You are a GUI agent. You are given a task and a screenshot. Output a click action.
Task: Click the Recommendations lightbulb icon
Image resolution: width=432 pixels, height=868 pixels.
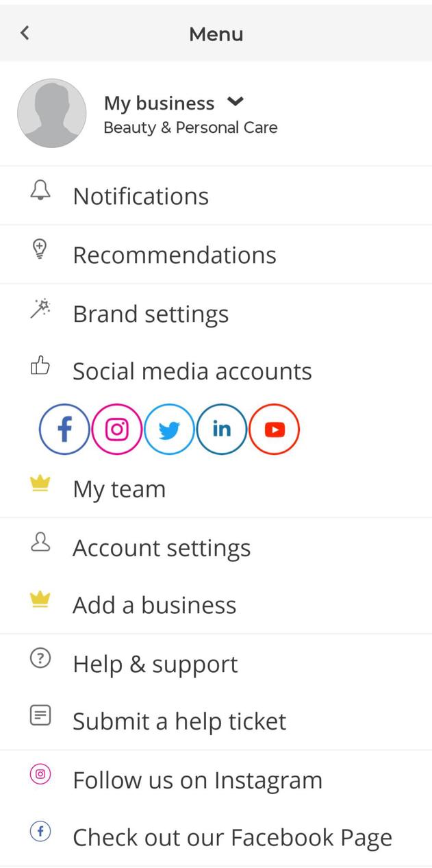[x=40, y=249]
